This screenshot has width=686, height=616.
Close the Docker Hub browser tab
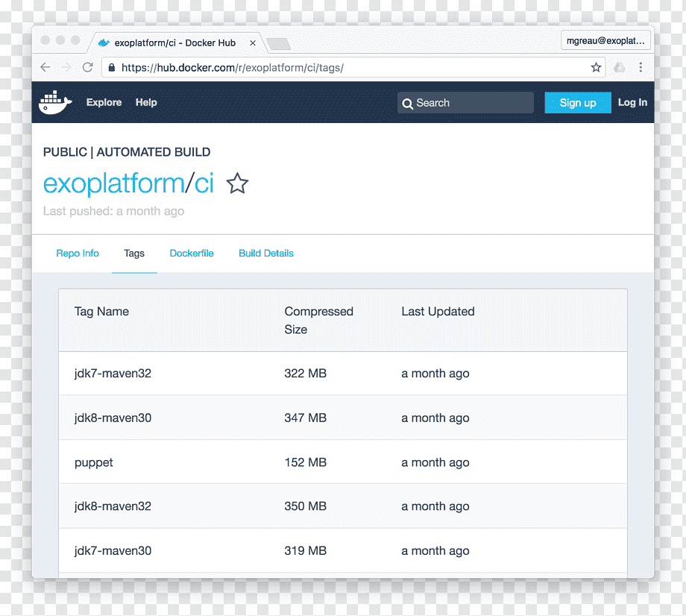[x=253, y=43]
